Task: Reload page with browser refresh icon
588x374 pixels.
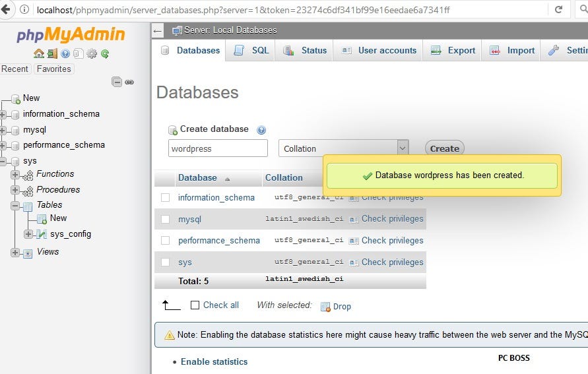Action: [559, 9]
